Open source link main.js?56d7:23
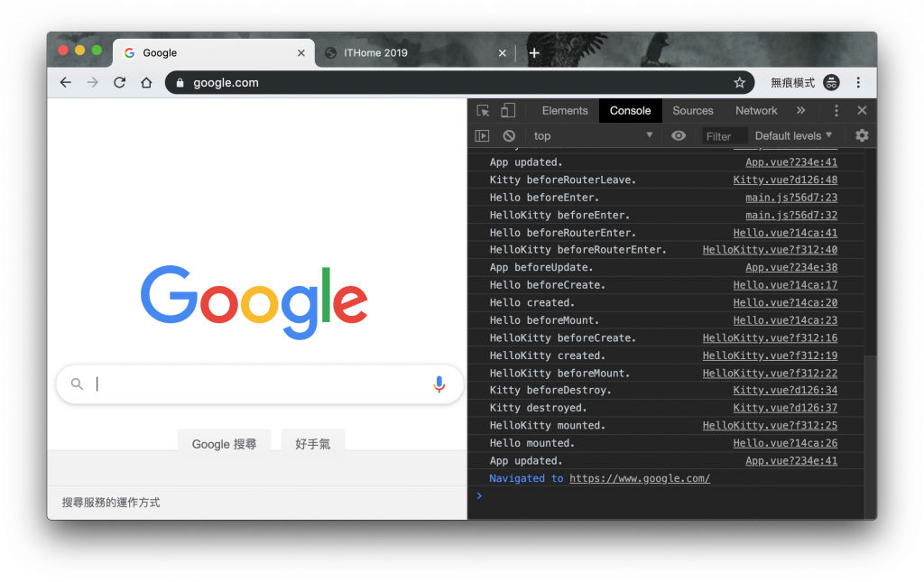 point(790,198)
